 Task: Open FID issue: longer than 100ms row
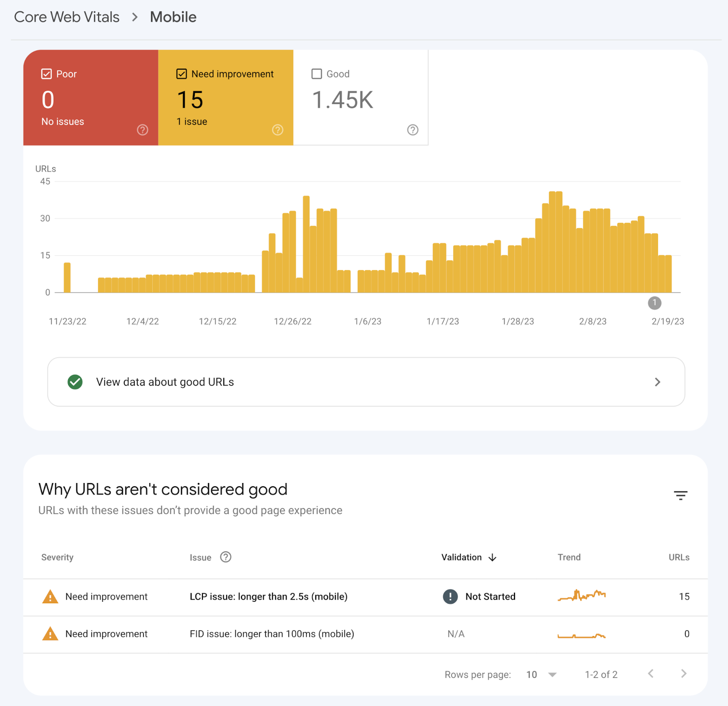[x=272, y=634]
